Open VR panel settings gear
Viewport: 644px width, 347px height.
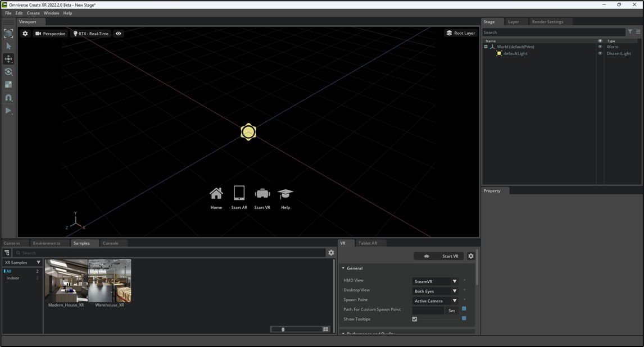click(471, 256)
